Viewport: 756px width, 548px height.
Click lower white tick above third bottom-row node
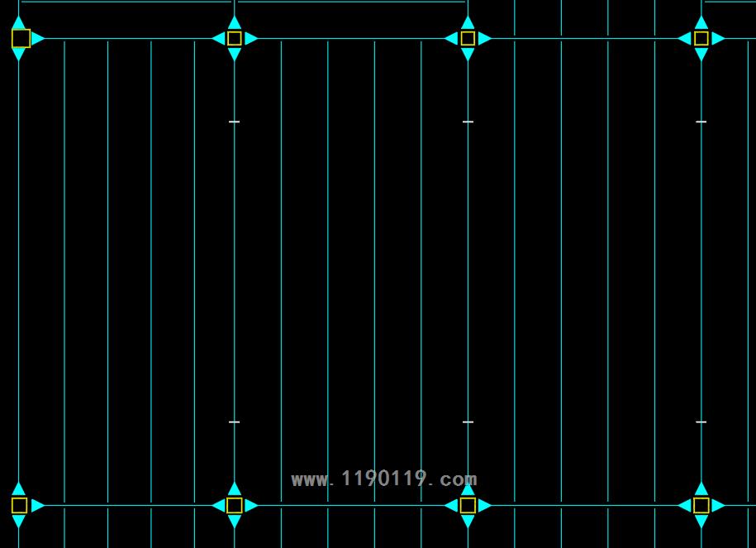pos(468,422)
